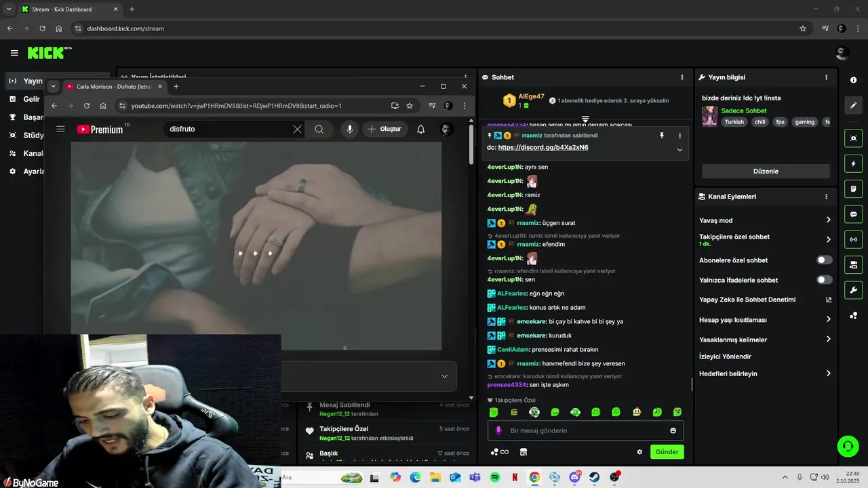Open pinned message three-dot options
868x488 pixels.
click(x=679, y=136)
